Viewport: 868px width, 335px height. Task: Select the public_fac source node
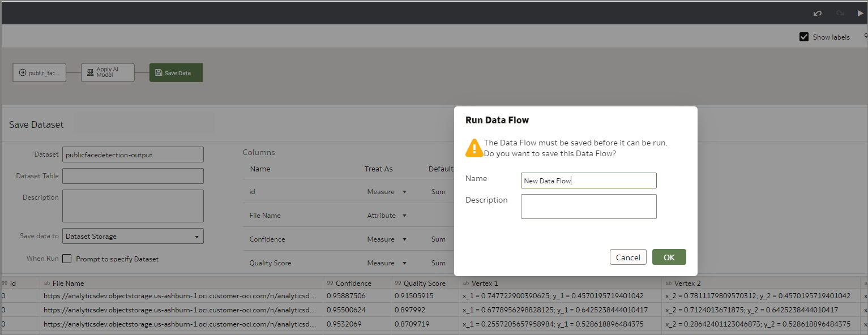coord(40,72)
